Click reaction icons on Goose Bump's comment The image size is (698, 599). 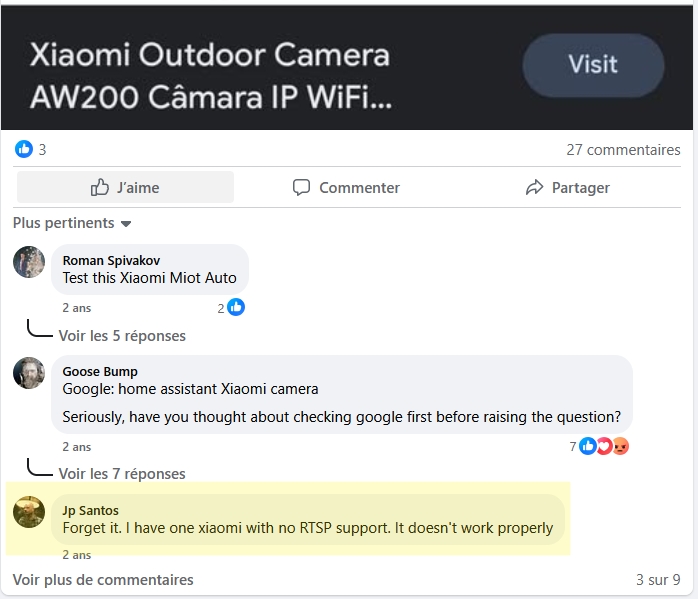point(604,446)
